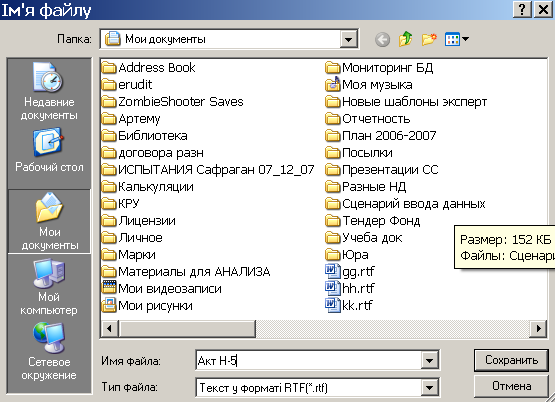Select the Мои документы sidebar shortcut
555x402 pixels.
point(49,221)
